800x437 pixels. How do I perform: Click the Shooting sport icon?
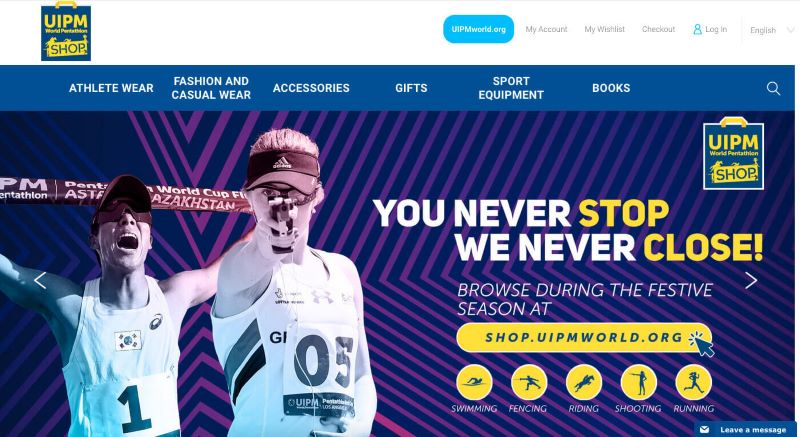pos(638,382)
